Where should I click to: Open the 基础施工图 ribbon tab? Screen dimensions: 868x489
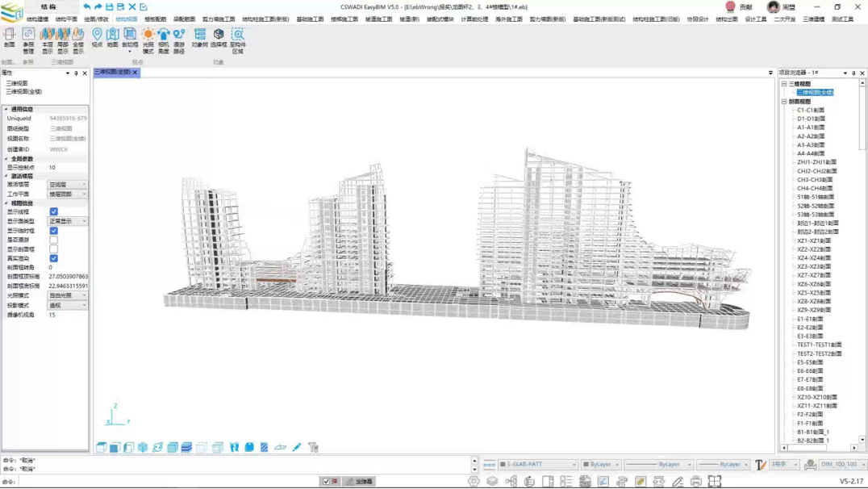tap(310, 19)
